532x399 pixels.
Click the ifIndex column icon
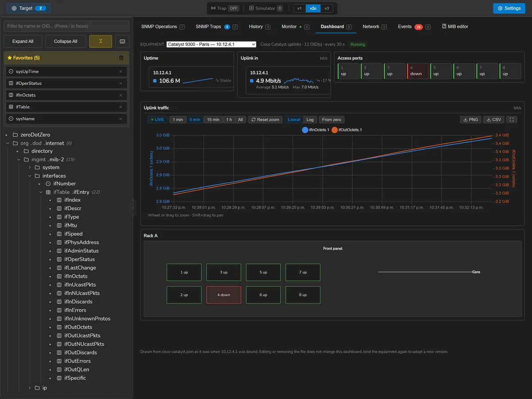[59, 200]
